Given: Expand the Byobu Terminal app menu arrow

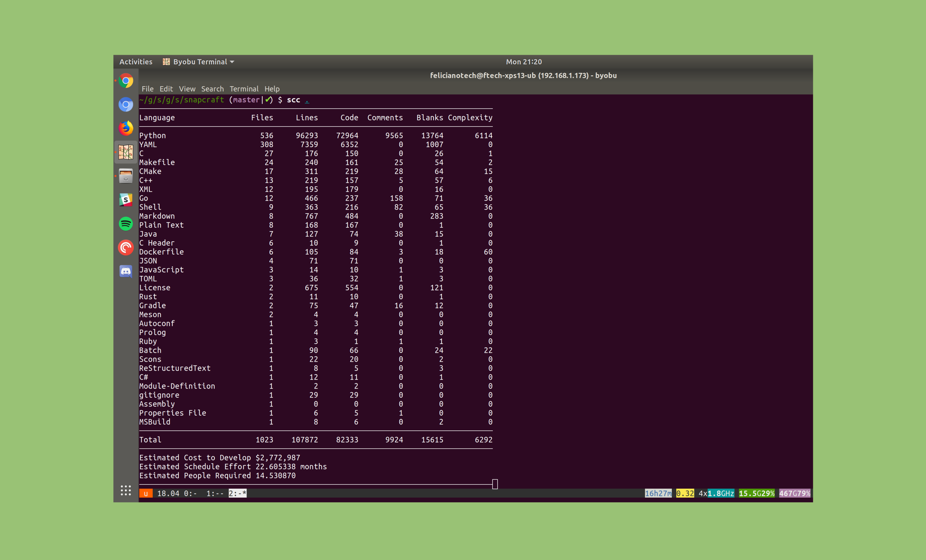Looking at the screenshot, I should [x=232, y=62].
